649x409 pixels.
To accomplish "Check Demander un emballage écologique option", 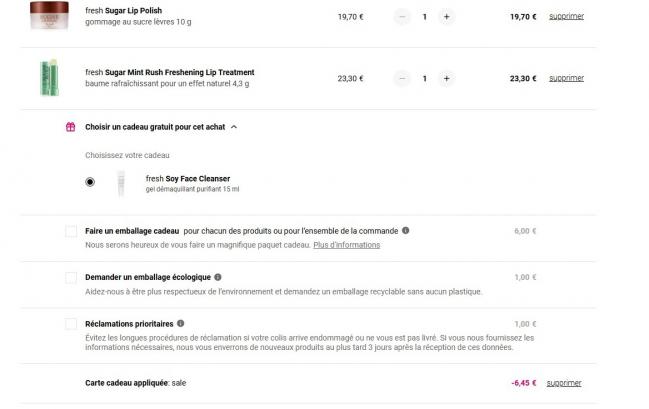I will pos(71,277).
